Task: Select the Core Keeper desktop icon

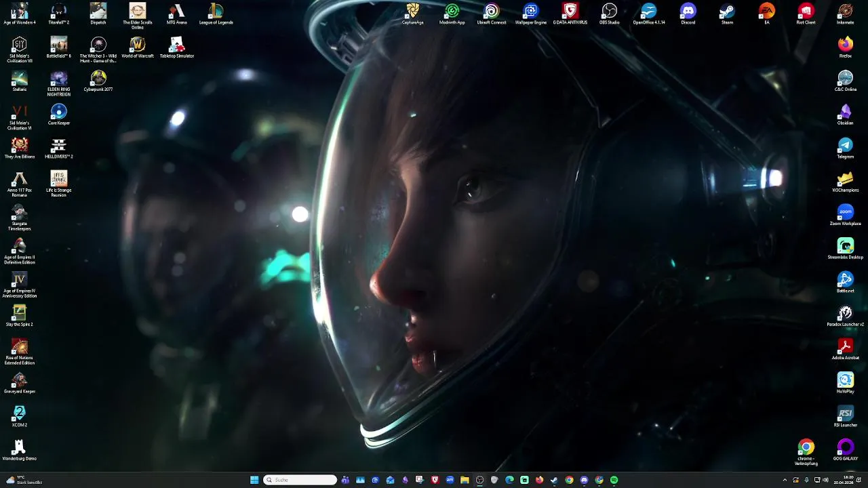Action: coord(59,115)
